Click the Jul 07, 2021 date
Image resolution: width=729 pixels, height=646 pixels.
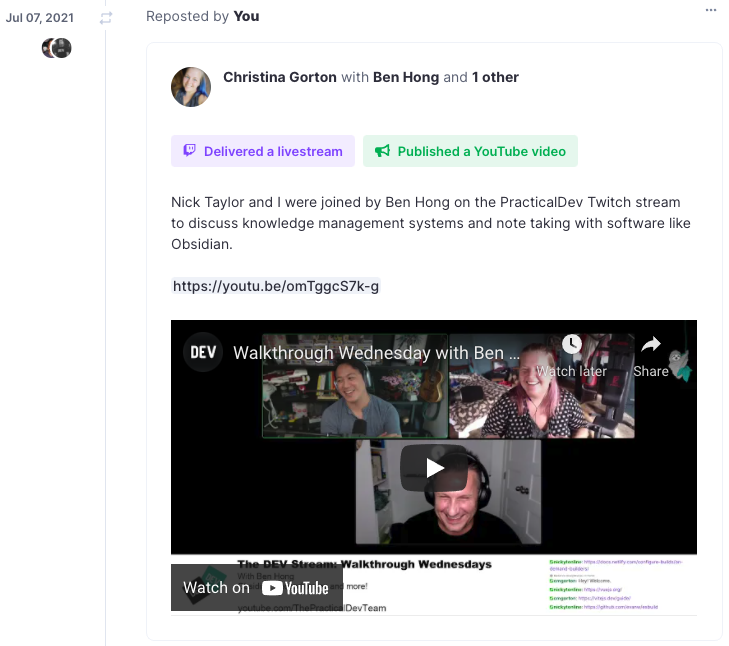pyautogui.click(x=40, y=18)
